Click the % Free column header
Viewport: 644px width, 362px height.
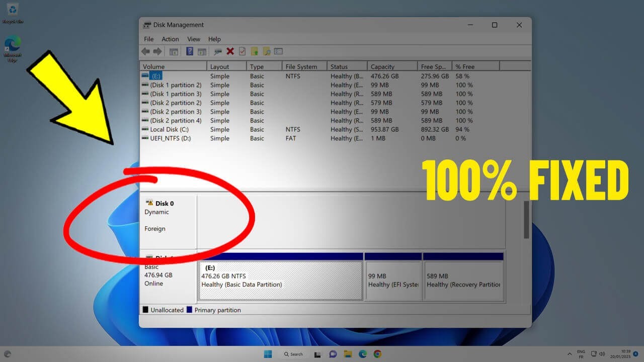475,66
